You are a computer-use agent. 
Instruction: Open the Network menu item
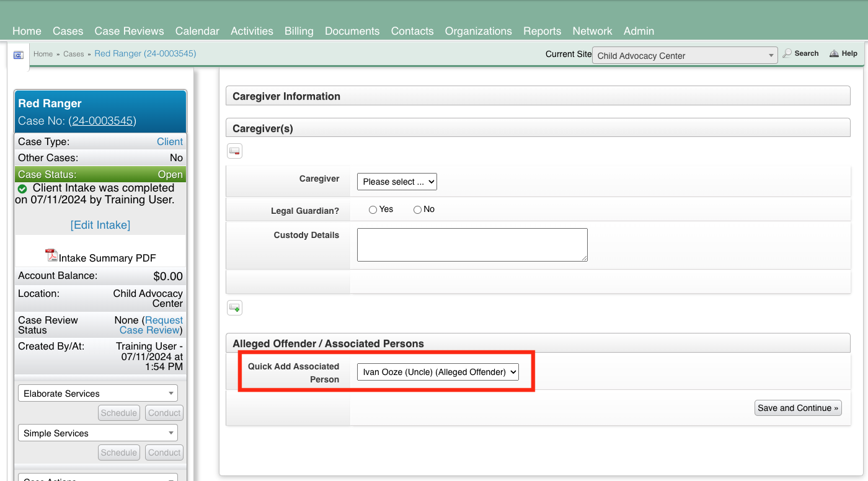(x=592, y=31)
